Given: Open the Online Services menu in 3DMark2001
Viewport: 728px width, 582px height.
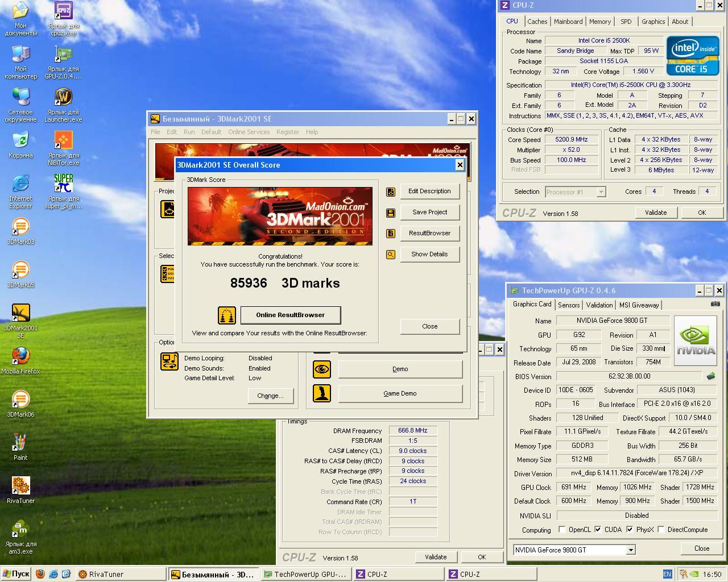Looking at the screenshot, I should (x=249, y=132).
